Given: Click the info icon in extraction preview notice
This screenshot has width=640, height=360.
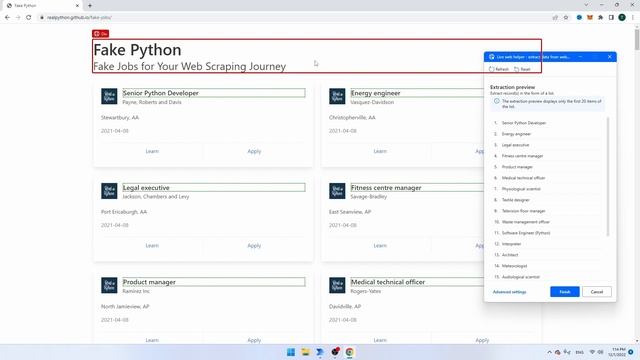Looking at the screenshot, I should [497, 101].
